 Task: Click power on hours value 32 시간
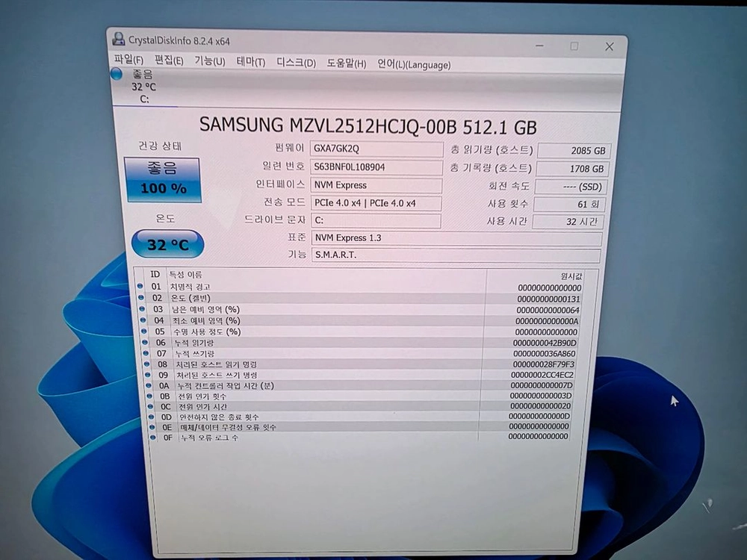(568, 222)
